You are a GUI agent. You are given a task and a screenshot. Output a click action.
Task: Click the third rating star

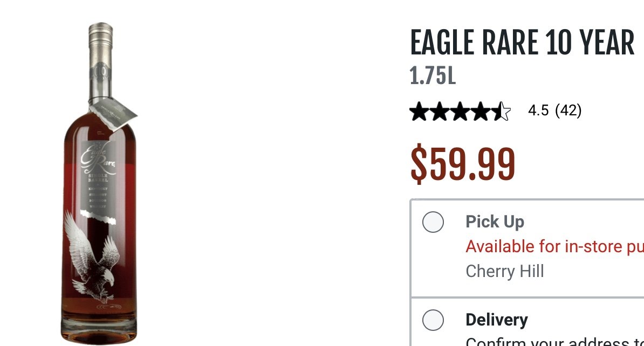pyautogui.click(x=460, y=112)
